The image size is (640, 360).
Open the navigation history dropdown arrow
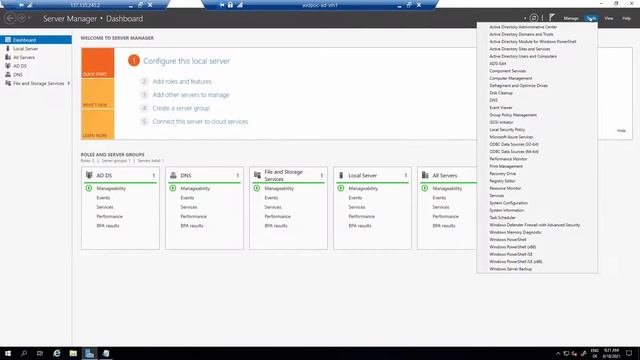coord(29,18)
